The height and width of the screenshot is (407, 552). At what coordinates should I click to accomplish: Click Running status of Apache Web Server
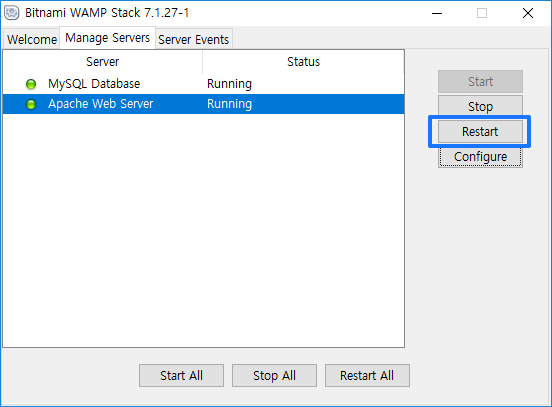coord(229,104)
